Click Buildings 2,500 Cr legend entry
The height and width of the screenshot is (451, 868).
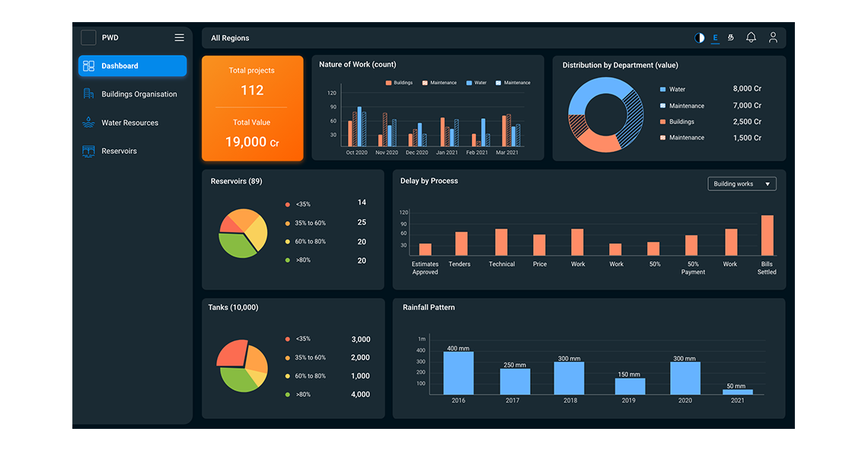point(711,122)
